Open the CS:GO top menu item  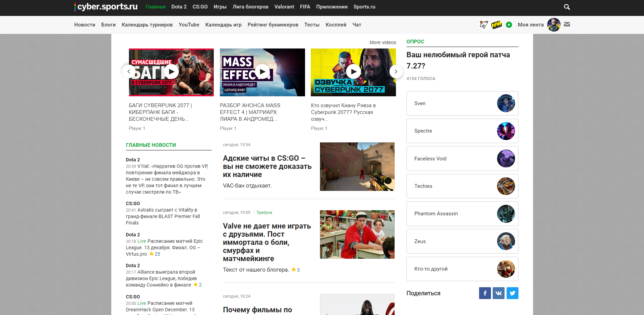point(200,7)
